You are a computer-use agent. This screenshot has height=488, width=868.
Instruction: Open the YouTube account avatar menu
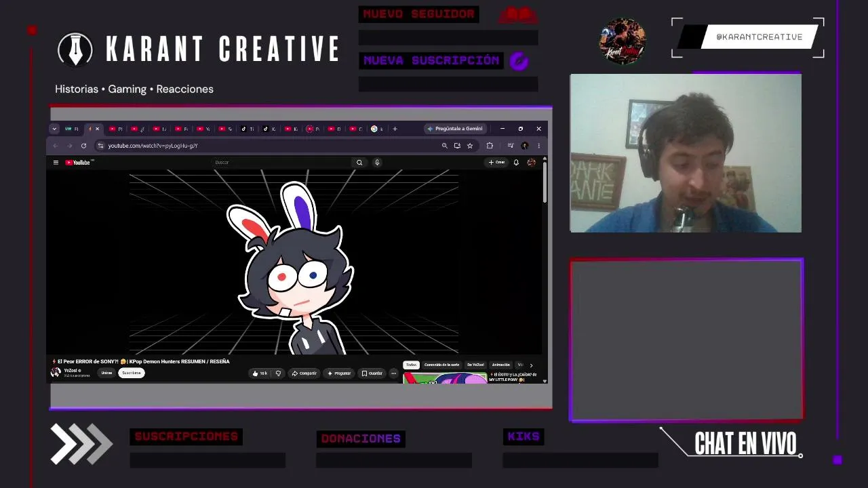click(531, 163)
